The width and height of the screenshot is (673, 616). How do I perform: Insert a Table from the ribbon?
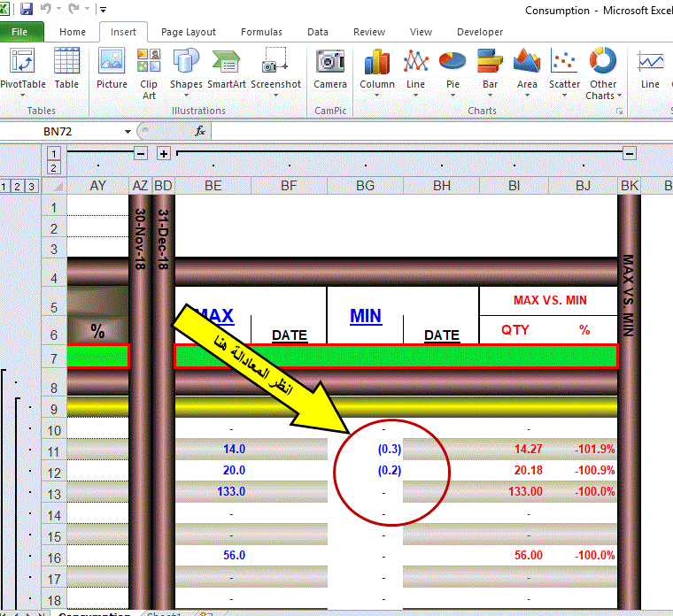(66, 69)
